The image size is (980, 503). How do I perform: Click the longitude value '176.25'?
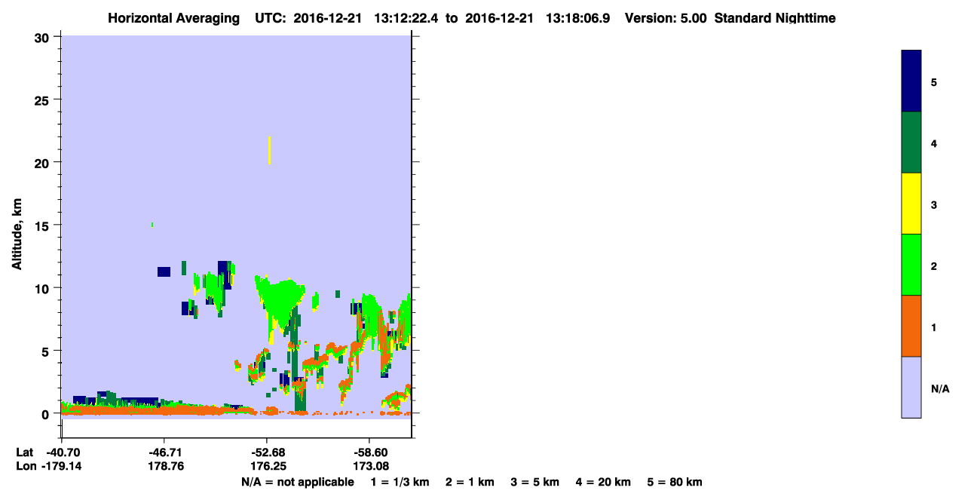(x=267, y=467)
